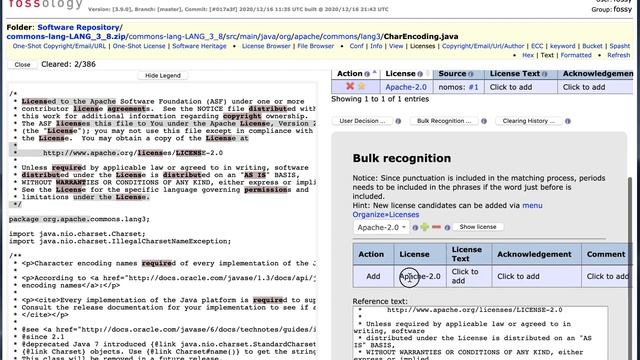Click inside the Reference text field
The height and width of the screenshot is (360, 640).
[480, 333]
